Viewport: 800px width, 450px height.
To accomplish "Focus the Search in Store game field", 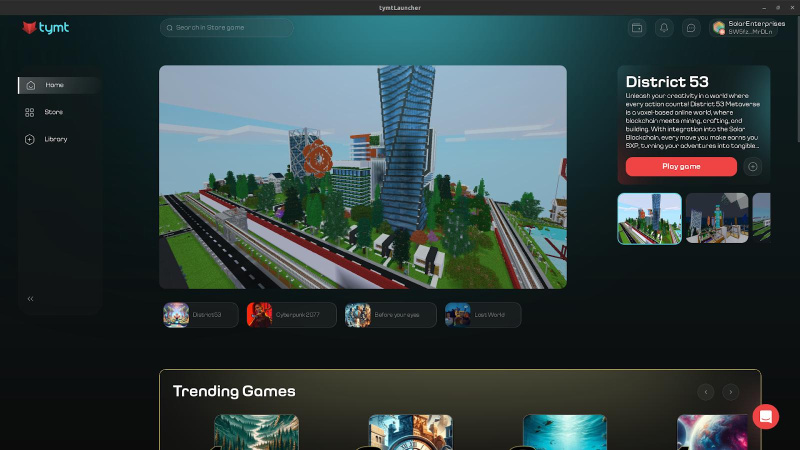I will 232,28.
